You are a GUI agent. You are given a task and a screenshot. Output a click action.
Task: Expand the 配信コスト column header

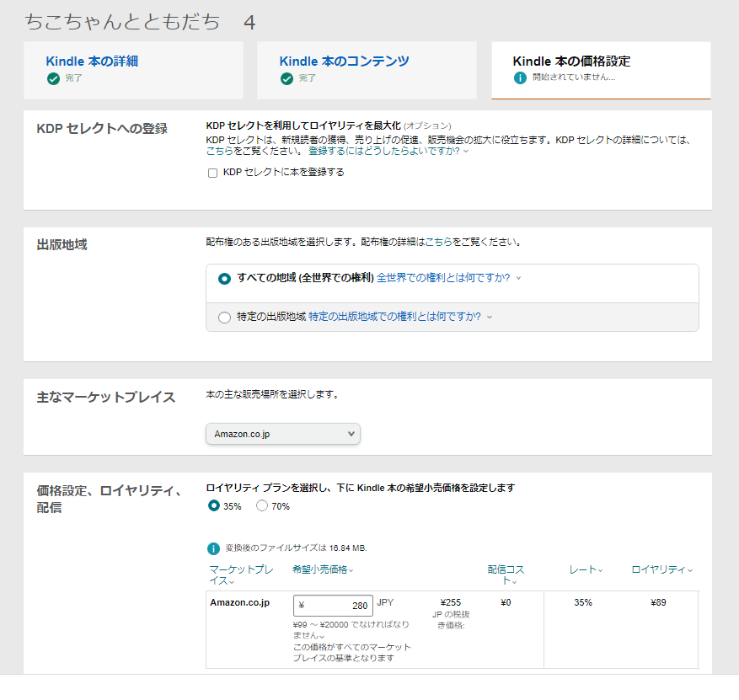click(x=506, y=574)
